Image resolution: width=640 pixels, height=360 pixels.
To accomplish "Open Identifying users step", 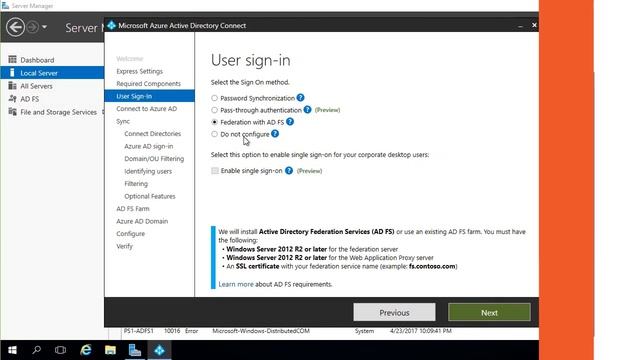I will [x=148, y=171].
